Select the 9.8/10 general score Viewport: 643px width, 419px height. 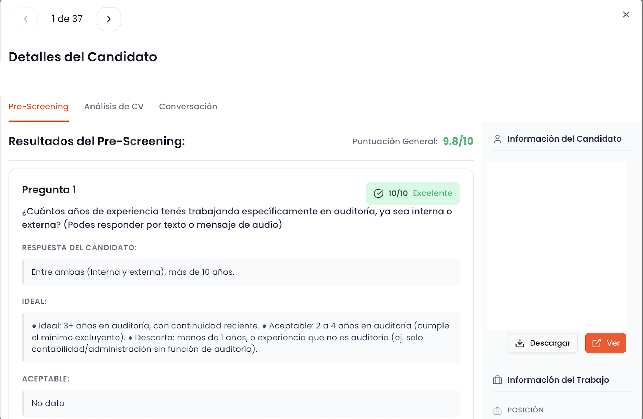point(458,141)
